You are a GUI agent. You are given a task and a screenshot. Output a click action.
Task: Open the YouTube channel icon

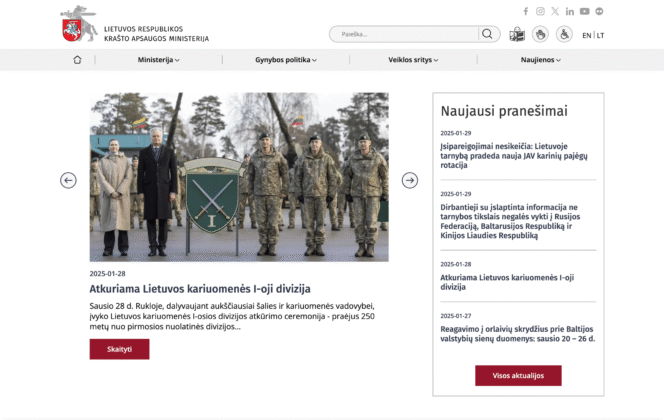click(584, 11)
